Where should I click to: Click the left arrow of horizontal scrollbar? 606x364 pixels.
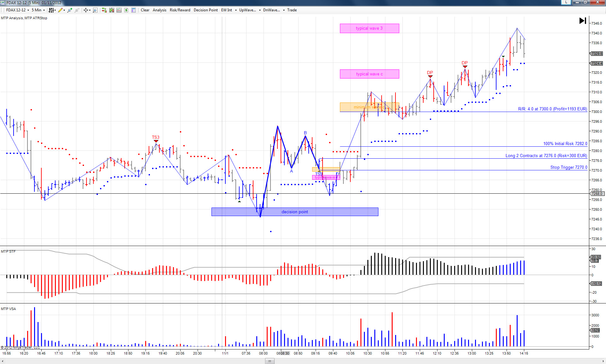(3, 361)
